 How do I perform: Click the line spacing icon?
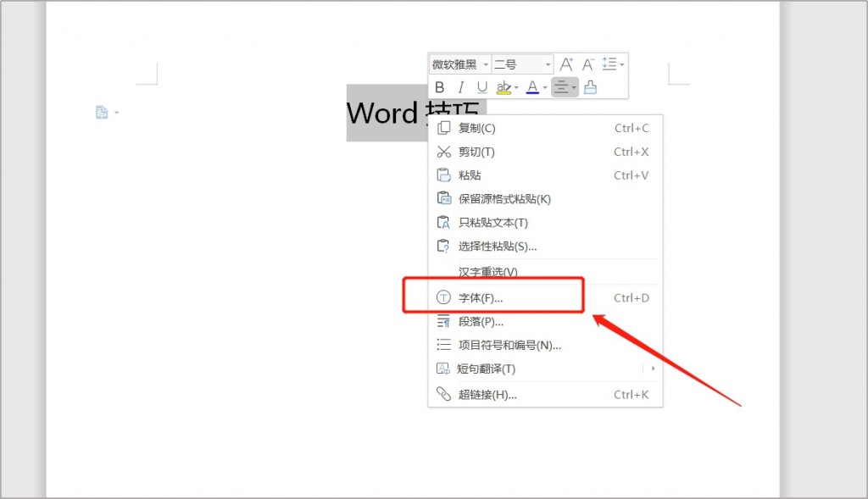click(x=609, y=64)
